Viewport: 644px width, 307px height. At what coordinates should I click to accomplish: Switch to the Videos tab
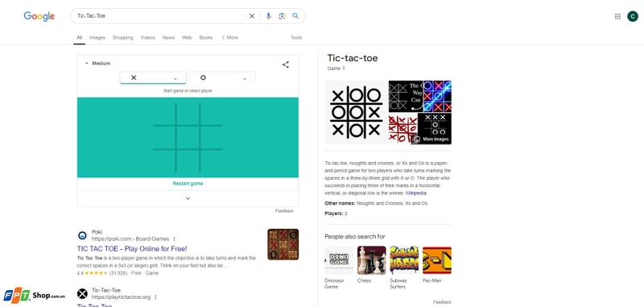[x=148, y=37]
